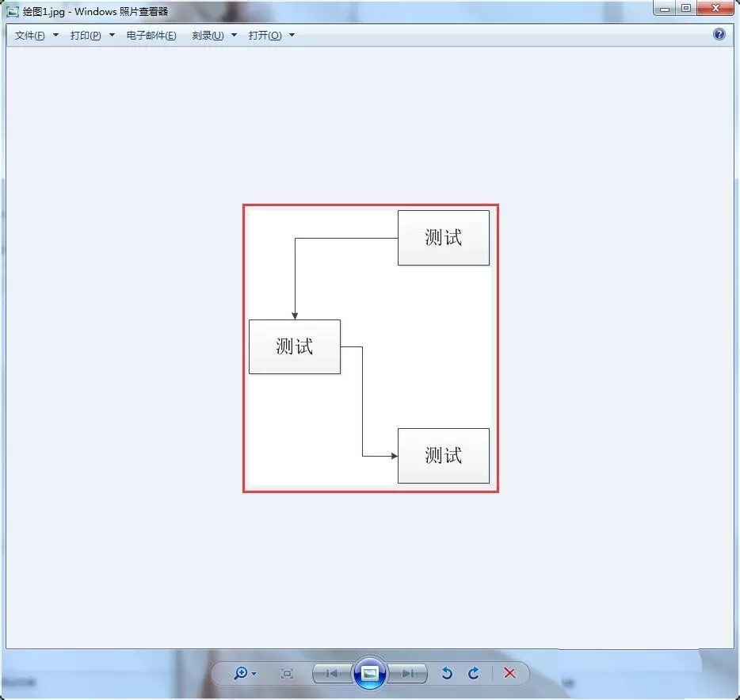Expand the 文件(F) dropdown arrow
Viewport: 740px width, 700px height.
(55, 35)
